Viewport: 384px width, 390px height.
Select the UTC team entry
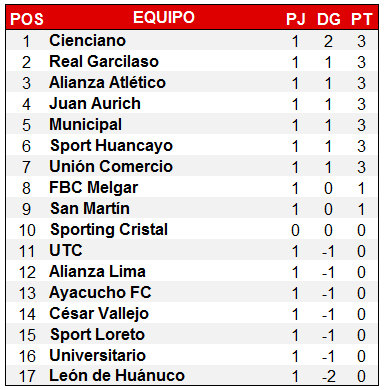click(x=66, y=250)
